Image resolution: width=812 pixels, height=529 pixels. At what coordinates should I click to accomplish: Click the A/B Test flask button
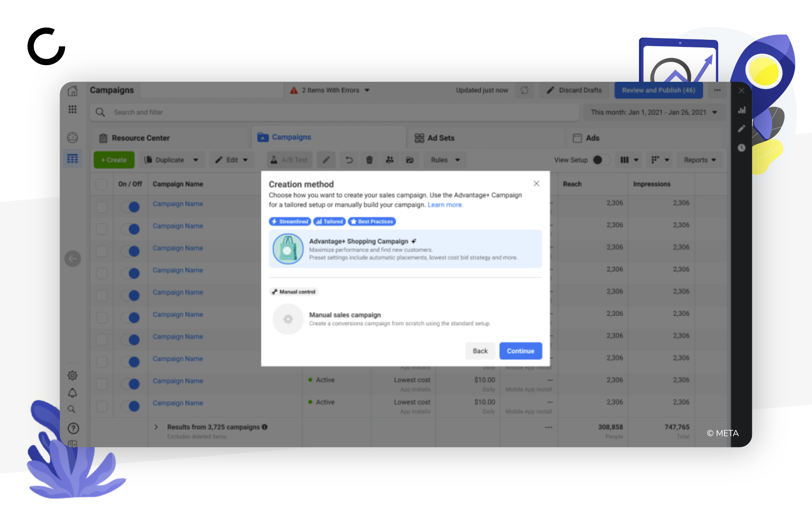[x=290, y=160]
